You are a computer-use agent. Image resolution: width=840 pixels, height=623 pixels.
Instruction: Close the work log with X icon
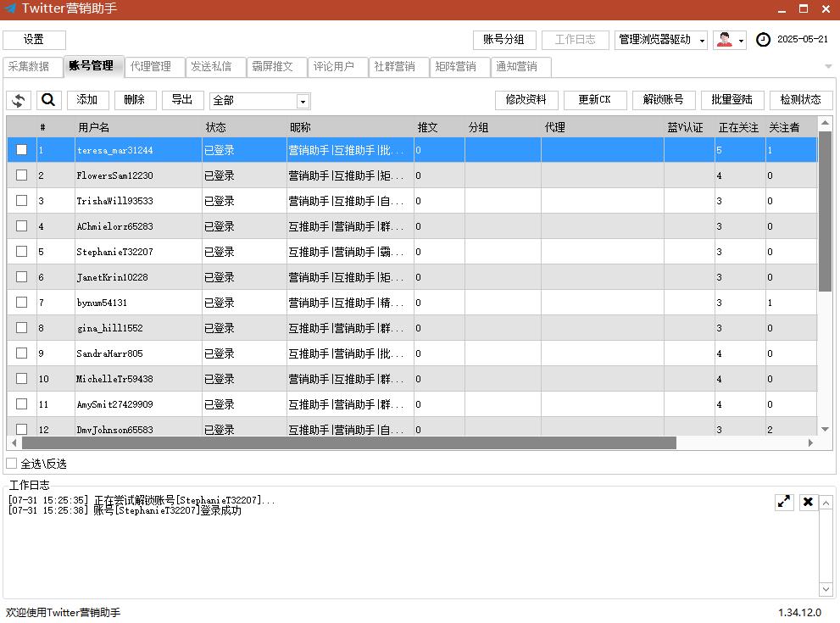tap(808, 502)
